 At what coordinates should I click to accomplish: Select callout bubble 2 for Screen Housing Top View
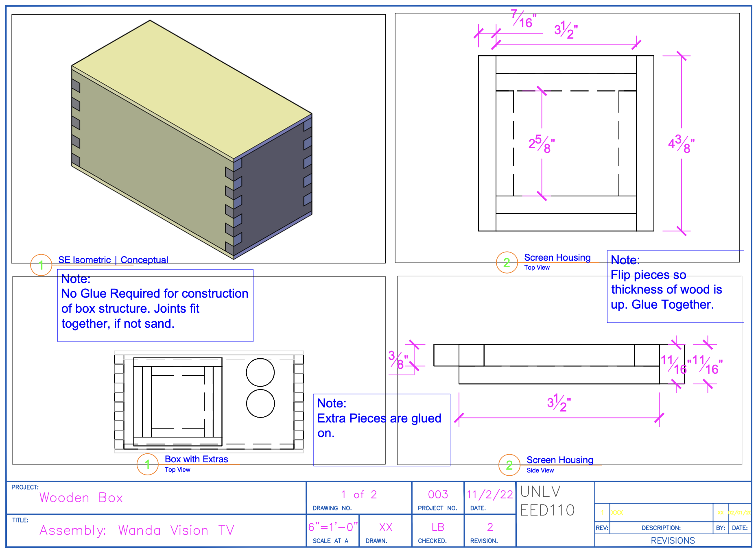click(507, 262)
